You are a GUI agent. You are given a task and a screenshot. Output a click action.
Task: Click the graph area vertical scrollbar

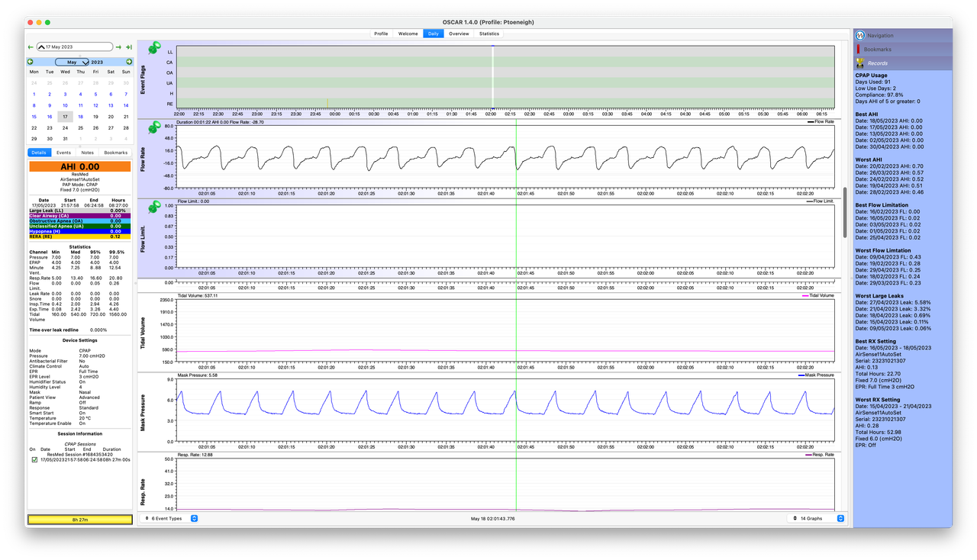844,214
